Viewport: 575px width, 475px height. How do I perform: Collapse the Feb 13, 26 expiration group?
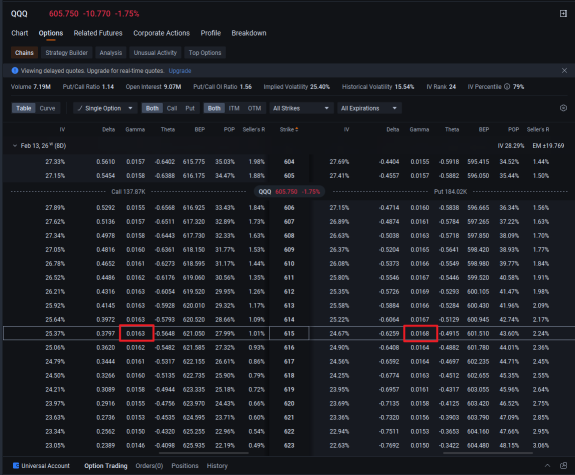pos(15,146)
